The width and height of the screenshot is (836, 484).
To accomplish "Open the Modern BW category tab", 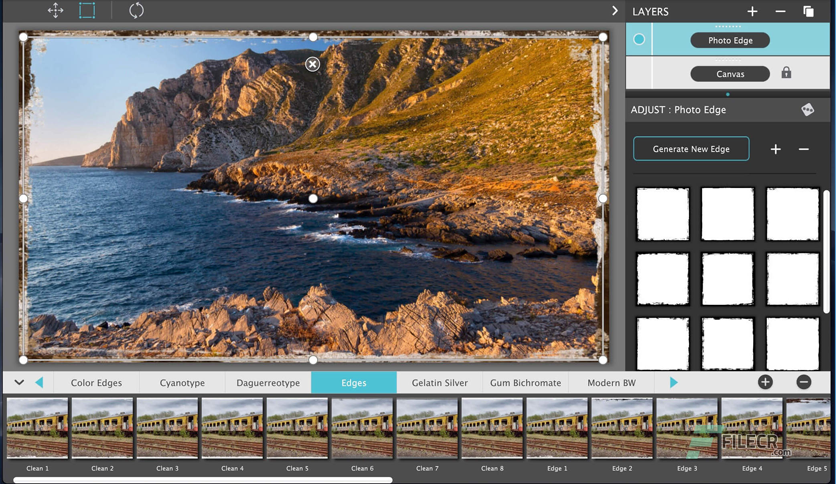I will pos(612,383).
